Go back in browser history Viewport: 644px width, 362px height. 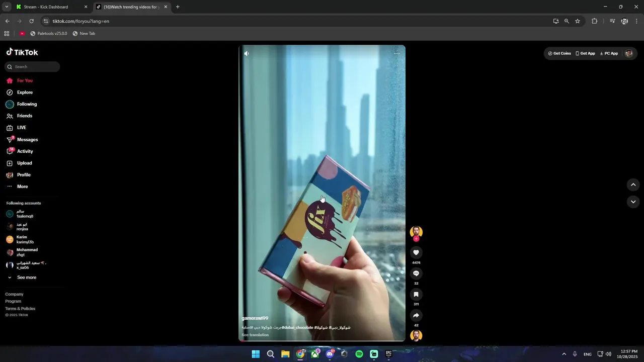point(7,21)
